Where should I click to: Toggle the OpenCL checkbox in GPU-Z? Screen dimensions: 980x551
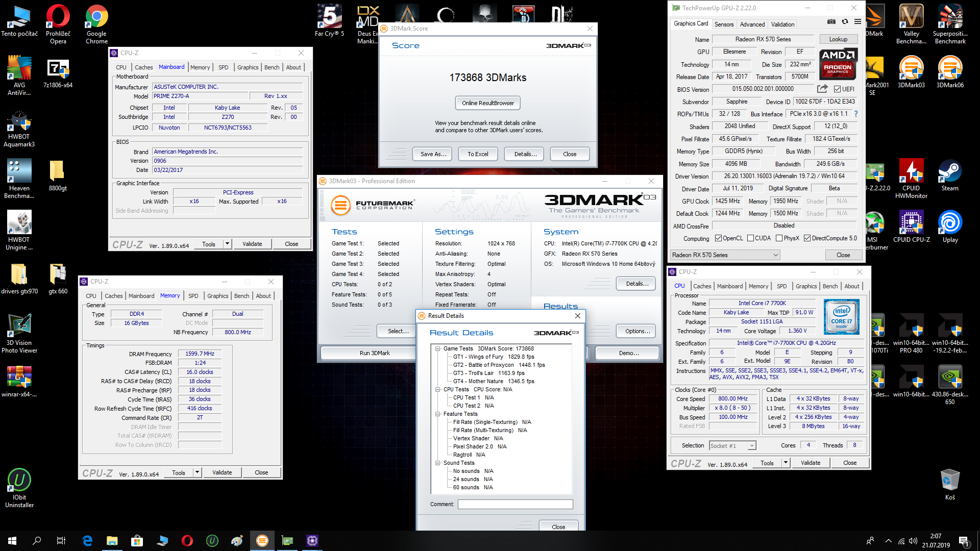point(718,238)
